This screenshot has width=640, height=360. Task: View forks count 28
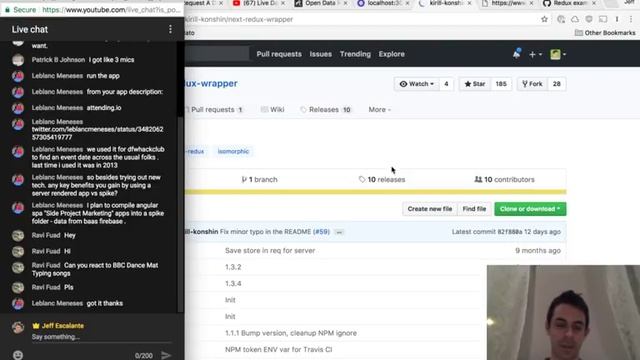(x=556, y=84)
